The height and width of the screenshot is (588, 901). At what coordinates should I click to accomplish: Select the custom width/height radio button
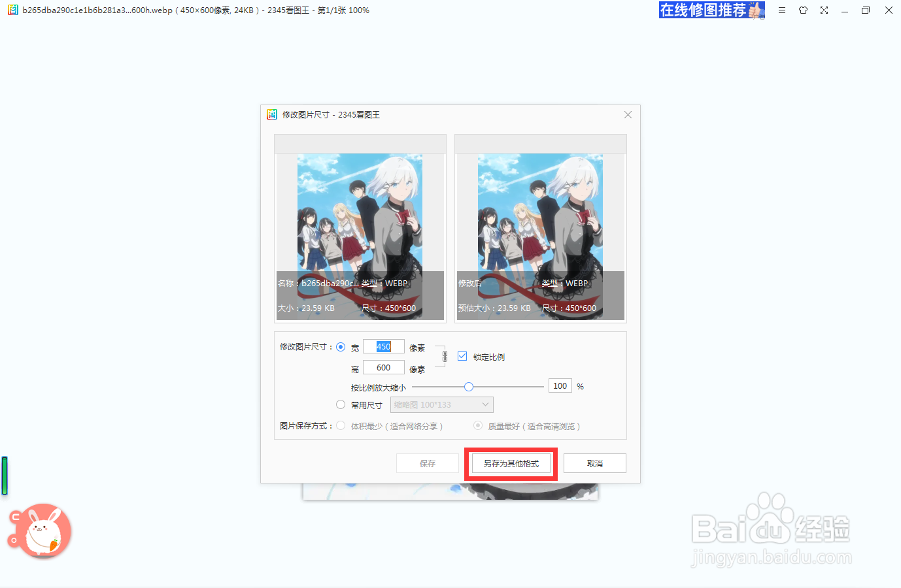click(341, 347)
